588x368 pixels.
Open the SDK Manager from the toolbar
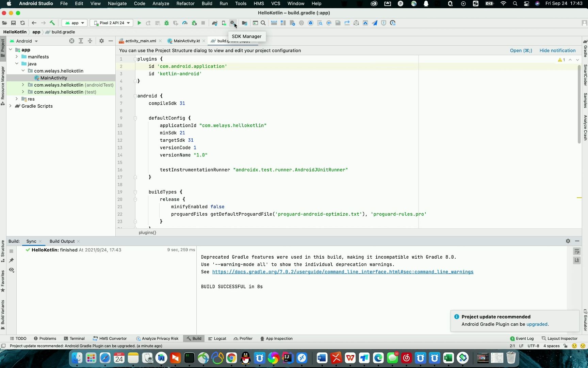[233, 23]
